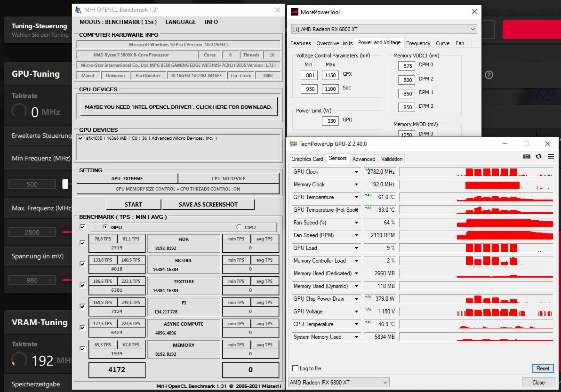Expand the CPU Temperature sensor dropdown
Viewport: 561px width, 392px height.
[356, 324]
